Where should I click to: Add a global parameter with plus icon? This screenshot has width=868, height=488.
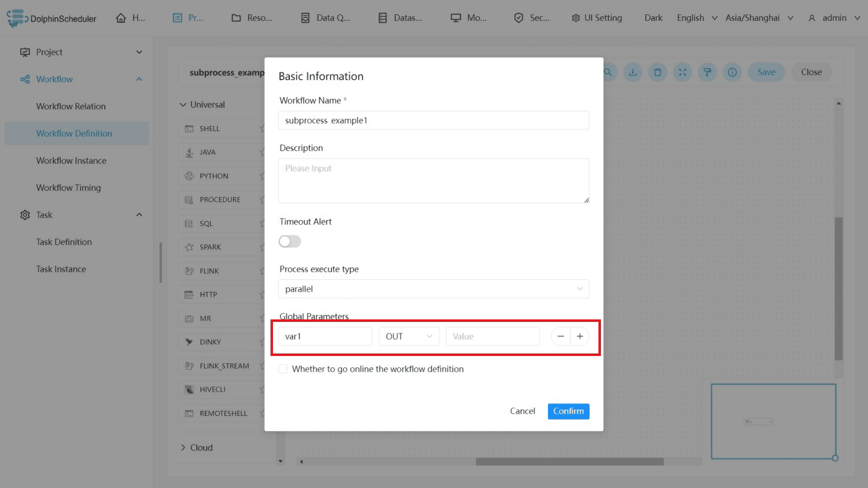(580, 336)
